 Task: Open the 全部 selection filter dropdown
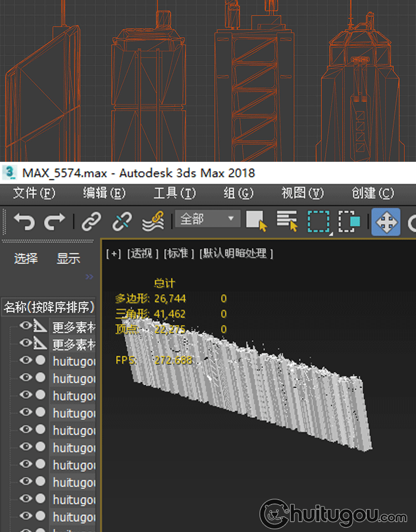pyautogui.click(x=207, y=219)
